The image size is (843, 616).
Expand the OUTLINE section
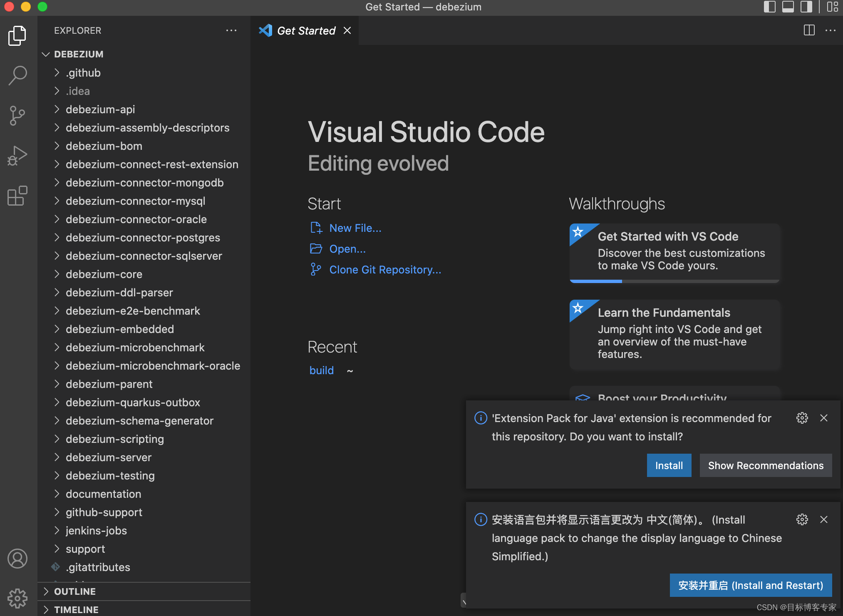point(144,591)
